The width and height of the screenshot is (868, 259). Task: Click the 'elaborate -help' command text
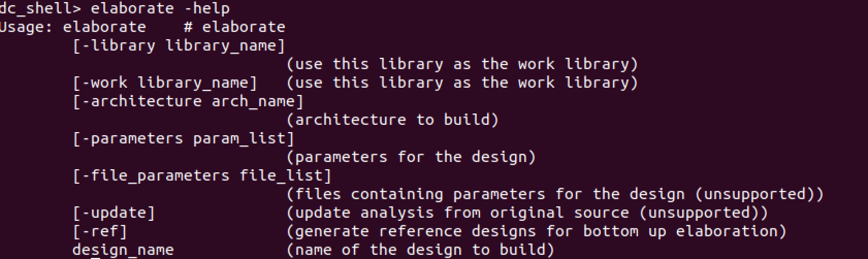160,9
